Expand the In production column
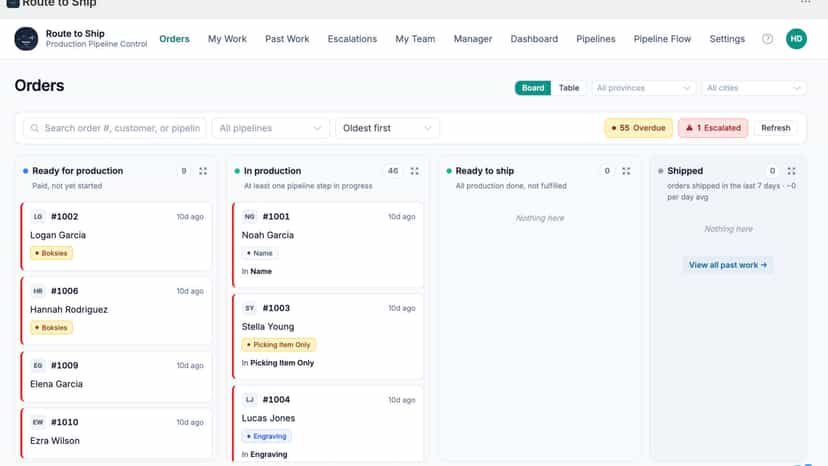This screenshot has height=466, width=828. click(415, 171)
